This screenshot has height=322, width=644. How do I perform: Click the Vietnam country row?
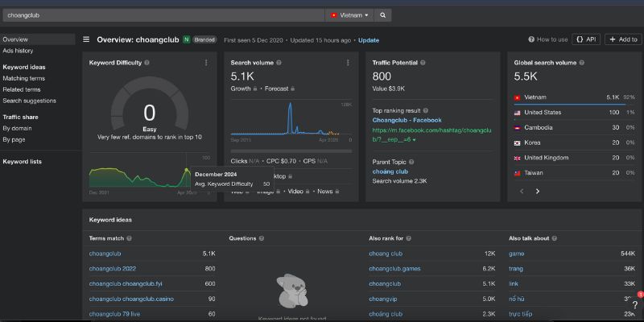(575, 97)
